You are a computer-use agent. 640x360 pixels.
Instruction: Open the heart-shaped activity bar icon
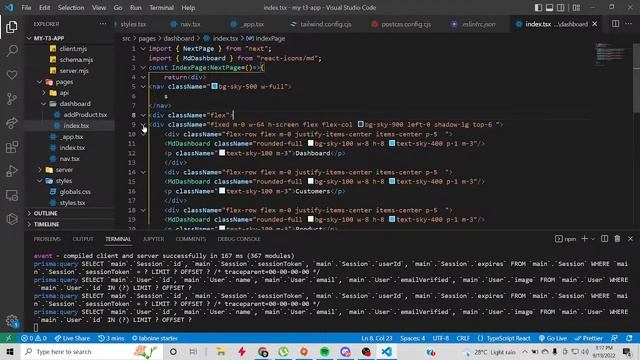pos(12,75)
